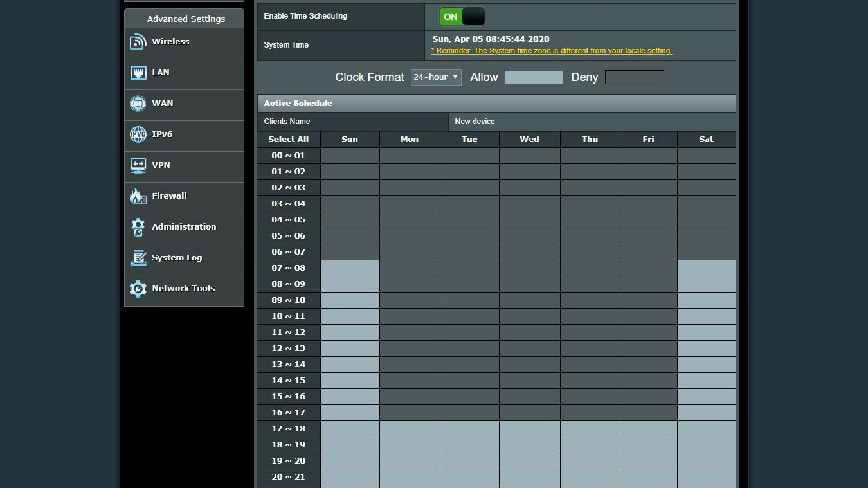Toggle the Fri 03 ~ 04 schedule cell
This screenshot has width=868, height=488.
[648, 204]
